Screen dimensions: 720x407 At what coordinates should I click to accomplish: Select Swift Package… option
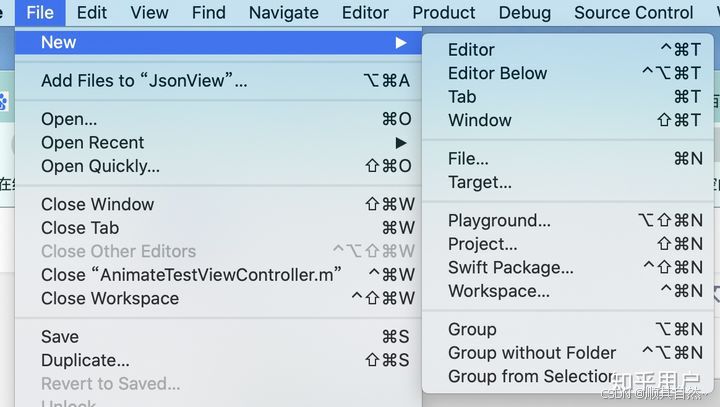click(568, 267)
